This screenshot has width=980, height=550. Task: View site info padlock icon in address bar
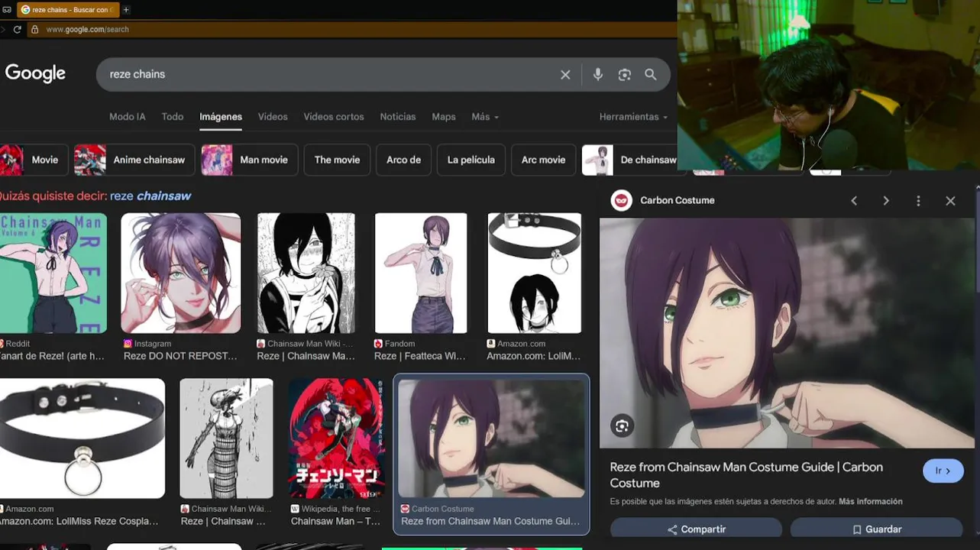34,29
